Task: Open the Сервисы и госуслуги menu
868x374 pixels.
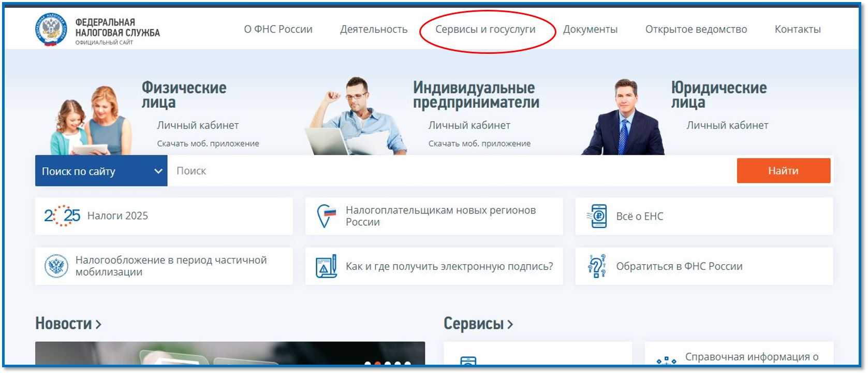Action: 486,30
